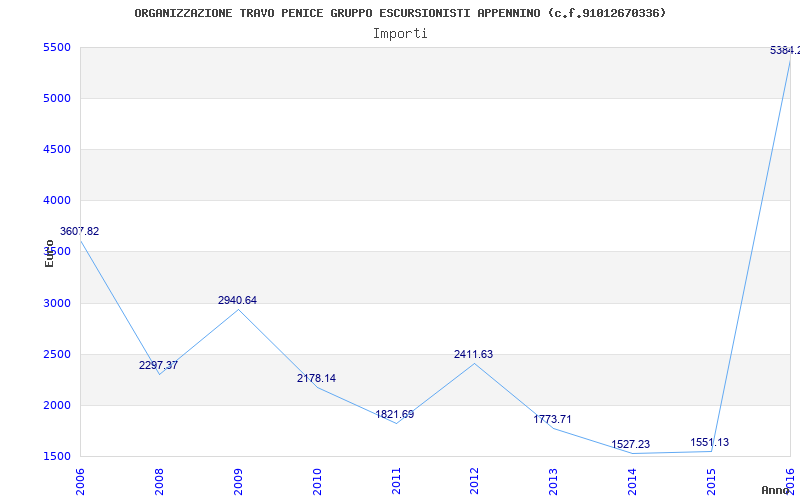The width and height of the screenshot is (800, 500).
Task: Click the 2015 x-axis year label
Action: [712, 478]
